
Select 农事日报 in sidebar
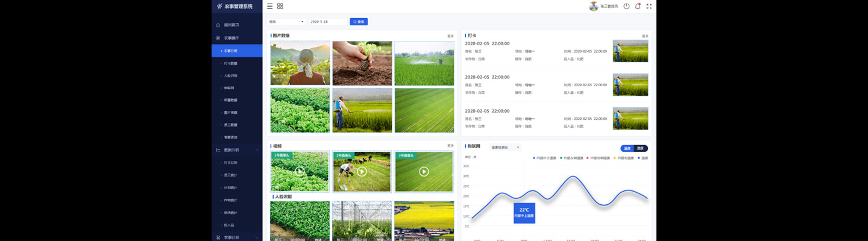pos(237,51)
